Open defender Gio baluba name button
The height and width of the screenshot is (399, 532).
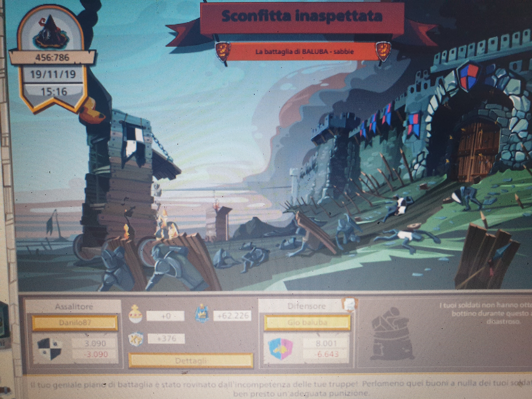click(x=307, y=323)
